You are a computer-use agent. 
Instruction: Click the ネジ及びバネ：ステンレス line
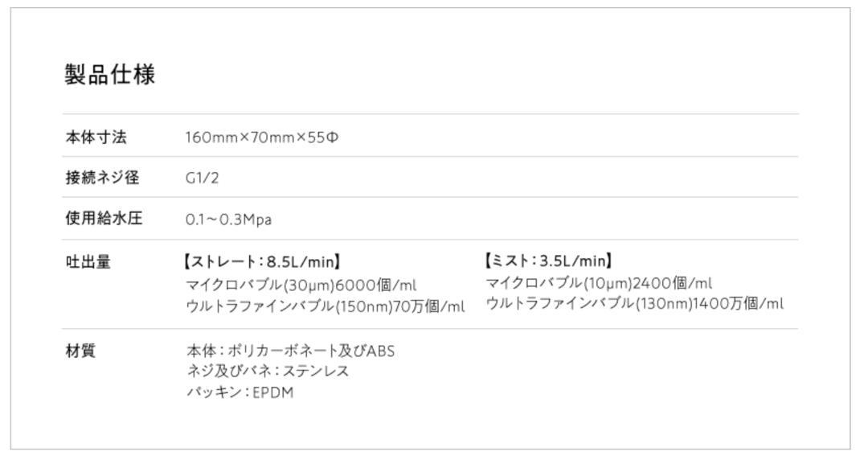click(268, 371)
